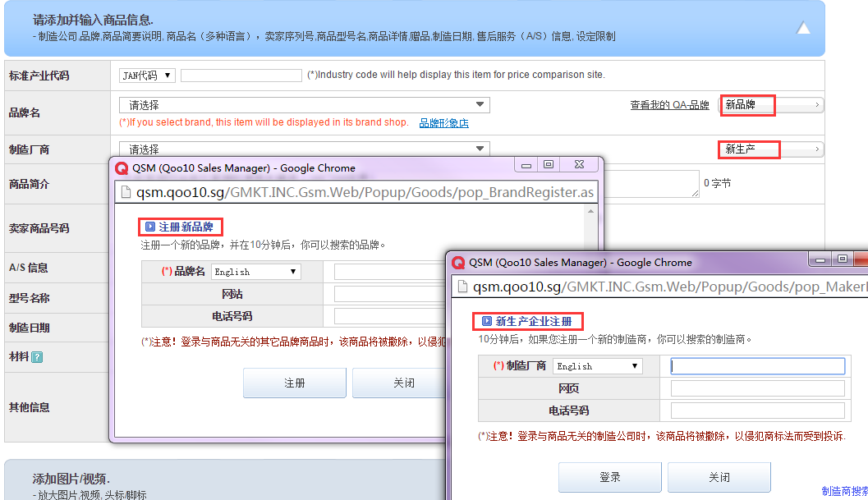The width and height of the screenshot is (868, 500).
Task: Click the 关闭 button in maker popup
Action: [719, 477]
